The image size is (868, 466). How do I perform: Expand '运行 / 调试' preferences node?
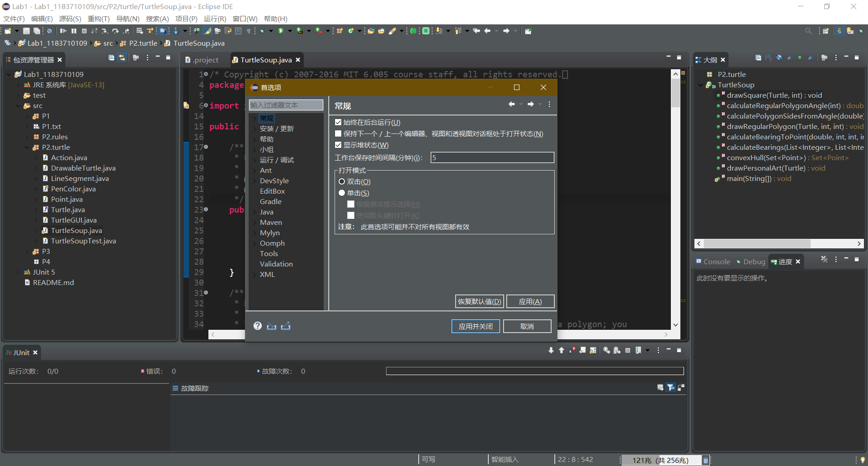255,160
